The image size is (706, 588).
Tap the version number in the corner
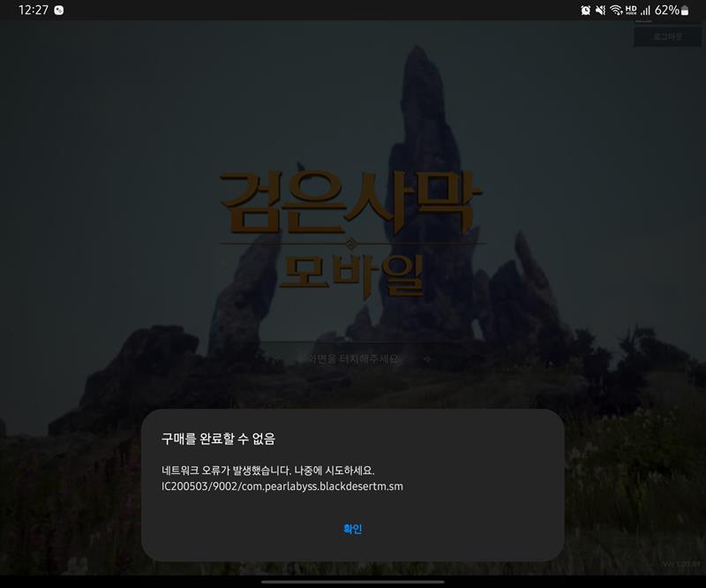[x=680, y=563]
